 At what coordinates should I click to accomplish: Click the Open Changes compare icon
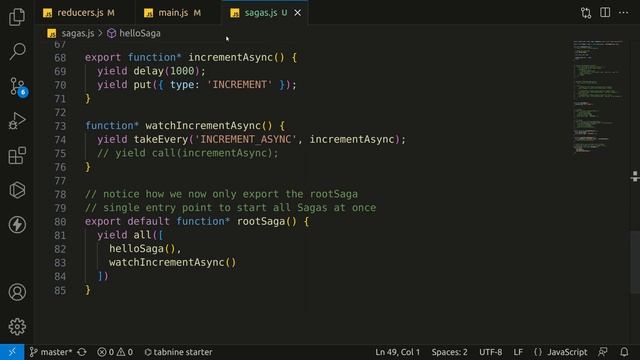tap(586, 13)
